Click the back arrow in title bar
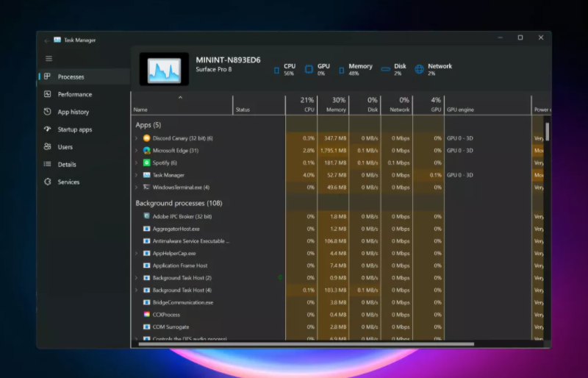The image size is (588, 378). click(46, 40)
